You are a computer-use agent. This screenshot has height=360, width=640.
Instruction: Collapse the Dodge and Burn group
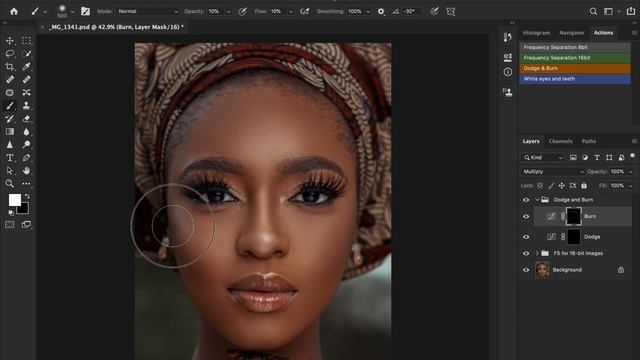[x=537, y=200]
